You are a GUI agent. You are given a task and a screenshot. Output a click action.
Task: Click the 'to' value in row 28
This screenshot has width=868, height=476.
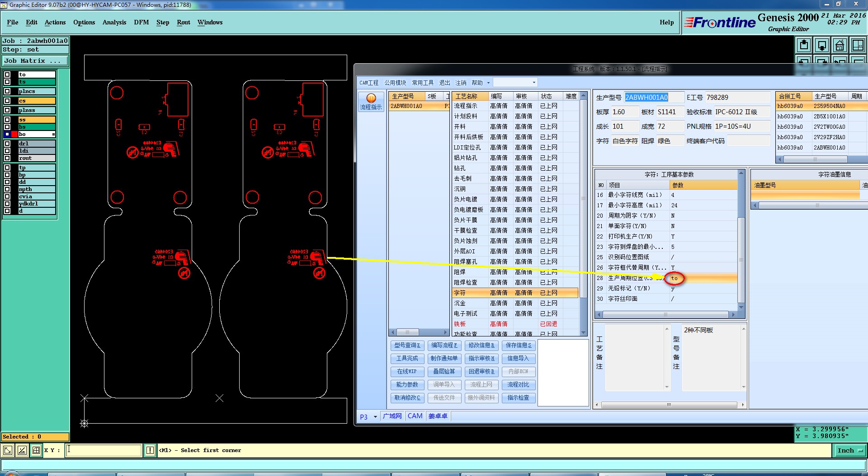pyautogui.click(x=674, y=278)
